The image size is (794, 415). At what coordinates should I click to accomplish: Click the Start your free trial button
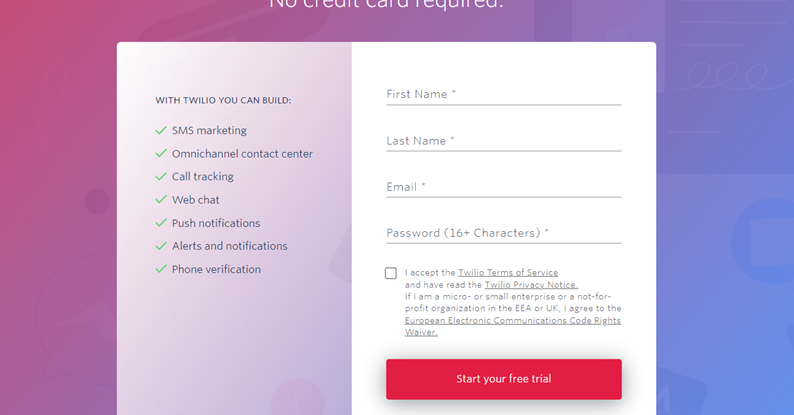pos(504,379)
